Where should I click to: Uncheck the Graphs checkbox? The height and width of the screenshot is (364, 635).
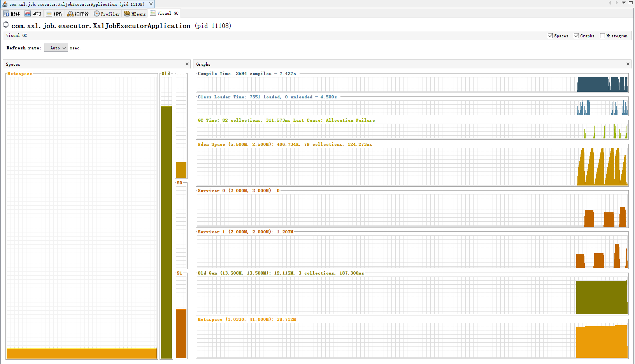point(576,36)
